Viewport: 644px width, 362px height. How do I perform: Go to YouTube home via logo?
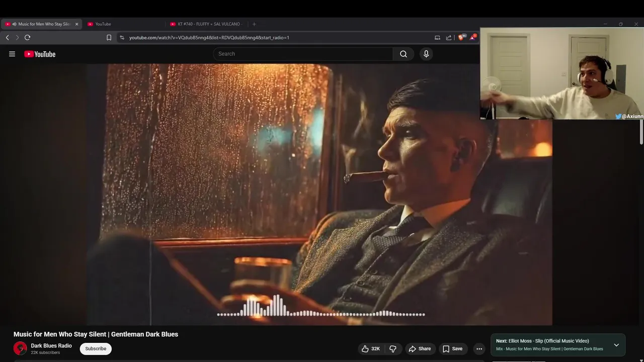point(40,54)
